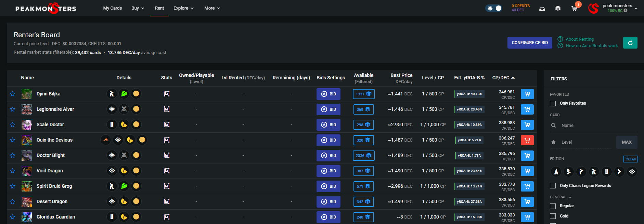644x224 pixels.
Task: Add Gloridax Guardian to rental cart
Action: click(x=527, y=217)
